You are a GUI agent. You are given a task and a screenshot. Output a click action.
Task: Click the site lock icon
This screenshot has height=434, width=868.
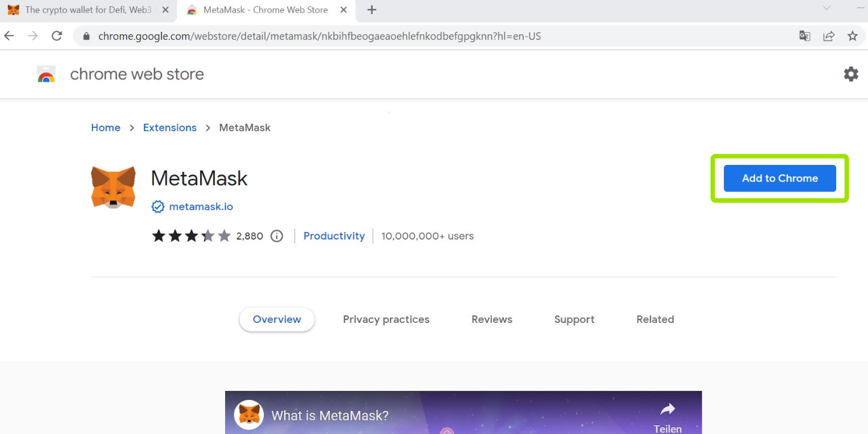[87, 36]
